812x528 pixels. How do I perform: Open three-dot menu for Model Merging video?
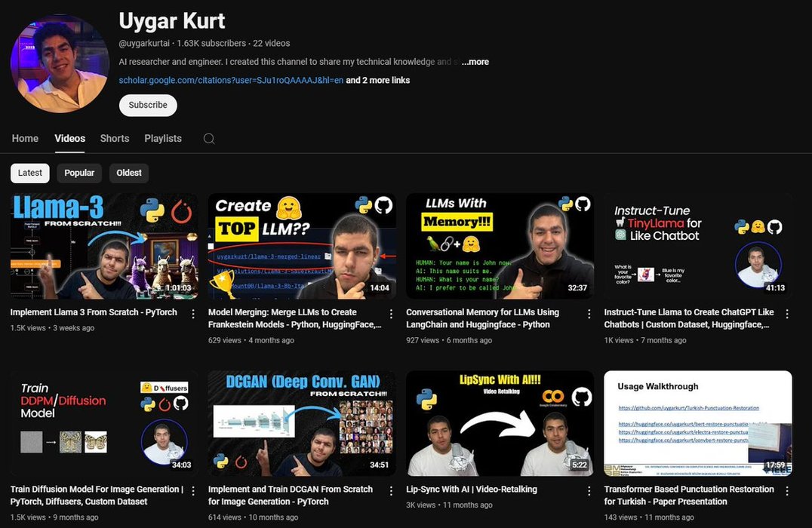click(391, 314)
